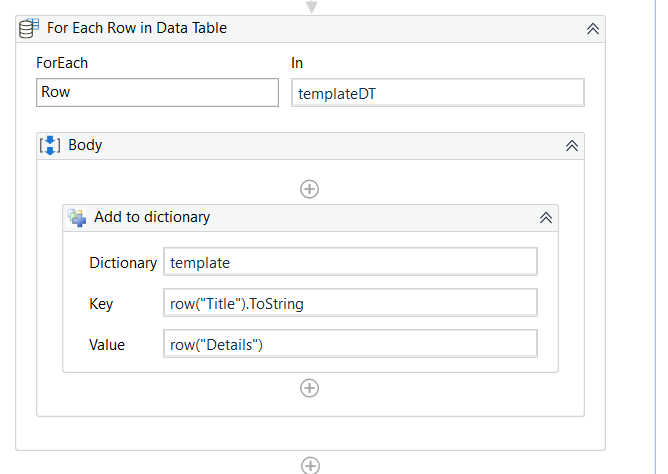Select the Body header label
Viewport: 668px width, 474px height.
pyautogui.click(x=85, y=145)
